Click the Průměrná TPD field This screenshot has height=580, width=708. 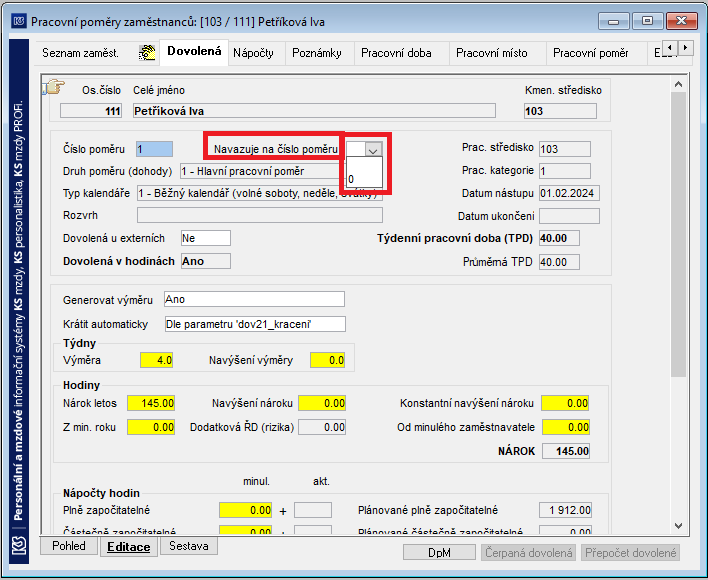click(x=559, y=262)
